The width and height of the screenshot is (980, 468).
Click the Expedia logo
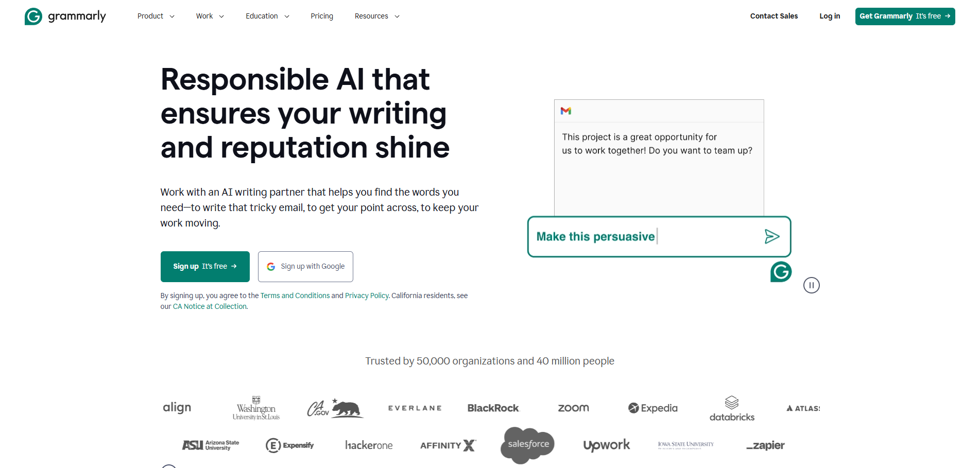tap(652, 408)
